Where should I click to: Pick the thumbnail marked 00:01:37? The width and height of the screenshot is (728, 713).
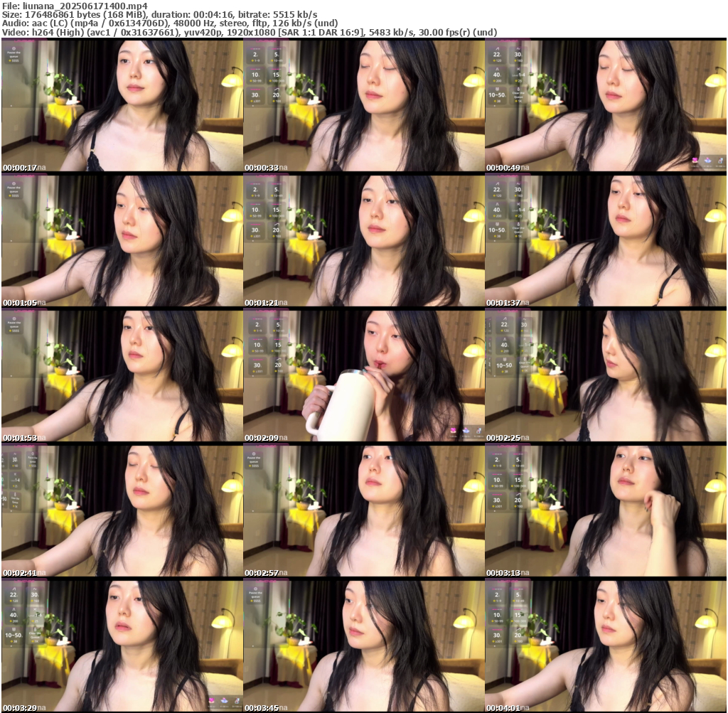coord(606,241)
